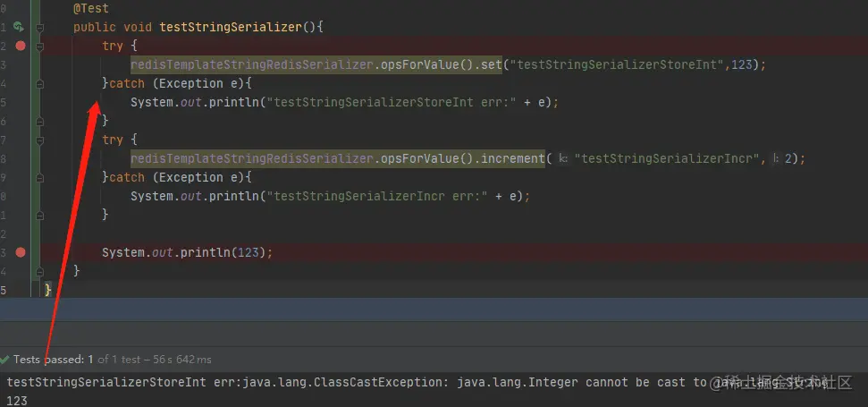This screenshot has width=868, height=407.
Task: Click the 123 console output line
Action: point(17,401)
